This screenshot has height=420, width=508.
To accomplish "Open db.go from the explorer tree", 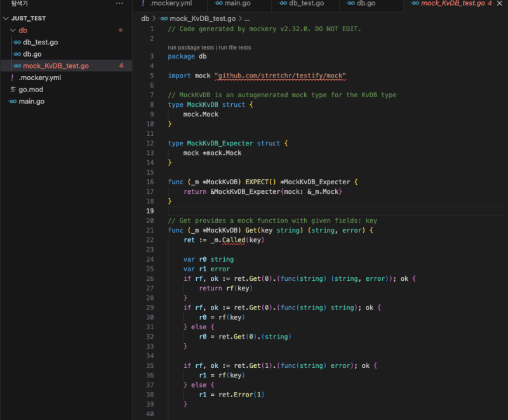I will tap(32, 54).
